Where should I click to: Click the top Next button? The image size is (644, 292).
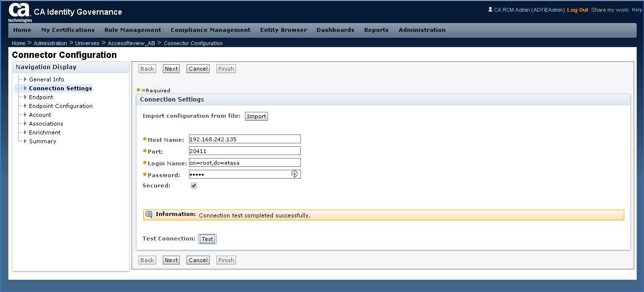[171, 69]
